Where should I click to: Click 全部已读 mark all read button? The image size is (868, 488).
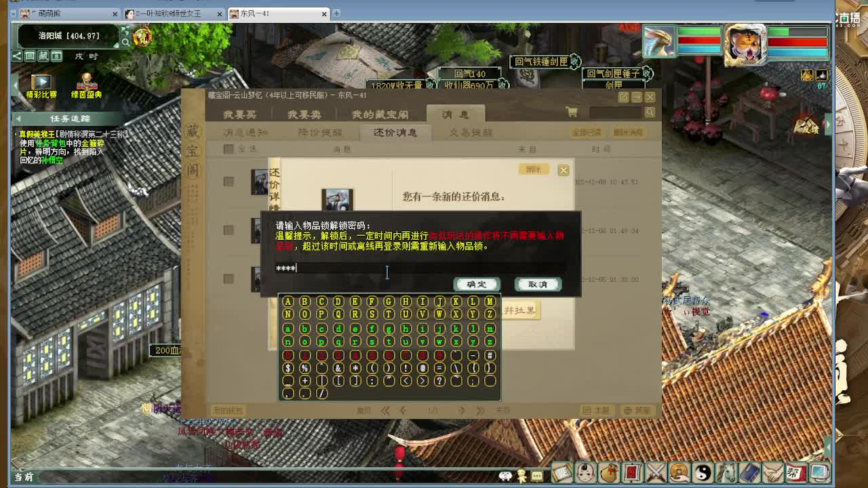(587, 133)
